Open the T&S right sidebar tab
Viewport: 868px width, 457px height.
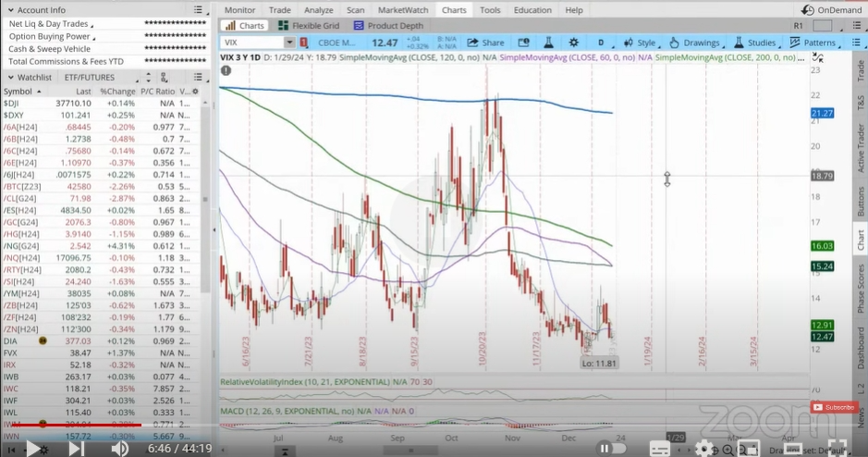pos(861,103)
